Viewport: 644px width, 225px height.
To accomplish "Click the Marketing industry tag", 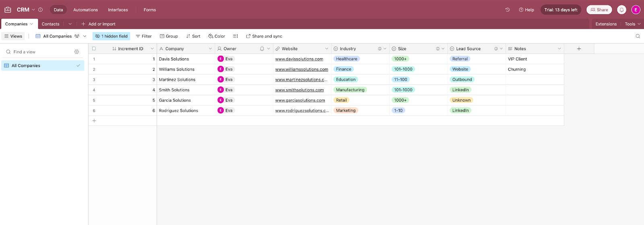I will click(x=346, y=110).
